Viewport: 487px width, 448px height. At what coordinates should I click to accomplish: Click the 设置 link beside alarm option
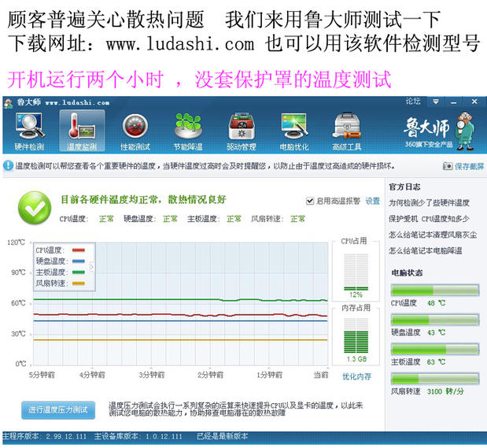(373, 201)
